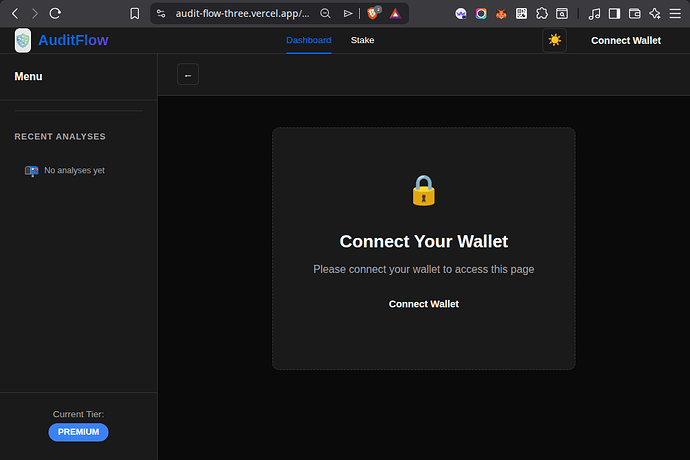Click the back arrow button in the dashboard
The image size is (690, 460).
point(188,75)
